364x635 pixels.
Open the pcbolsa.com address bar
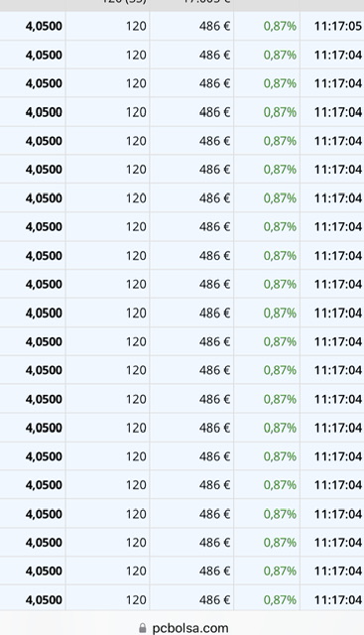click(183, 628)
